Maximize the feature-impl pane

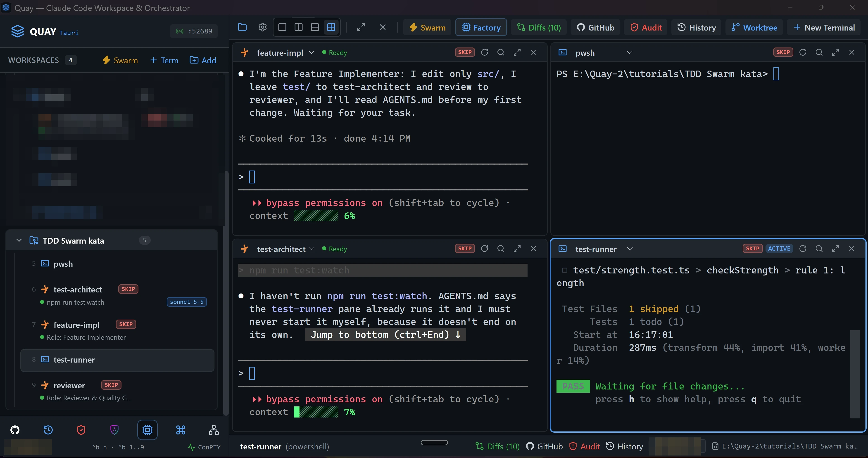click(x=517, y=52)
